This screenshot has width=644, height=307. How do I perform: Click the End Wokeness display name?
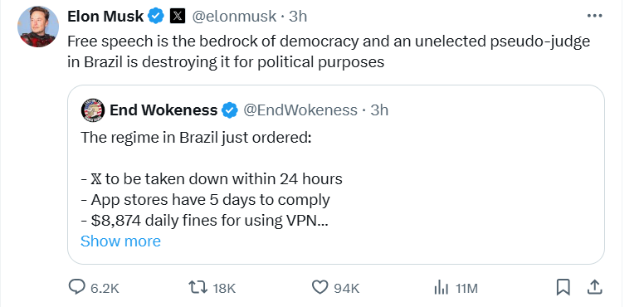(x=163, y=110)
